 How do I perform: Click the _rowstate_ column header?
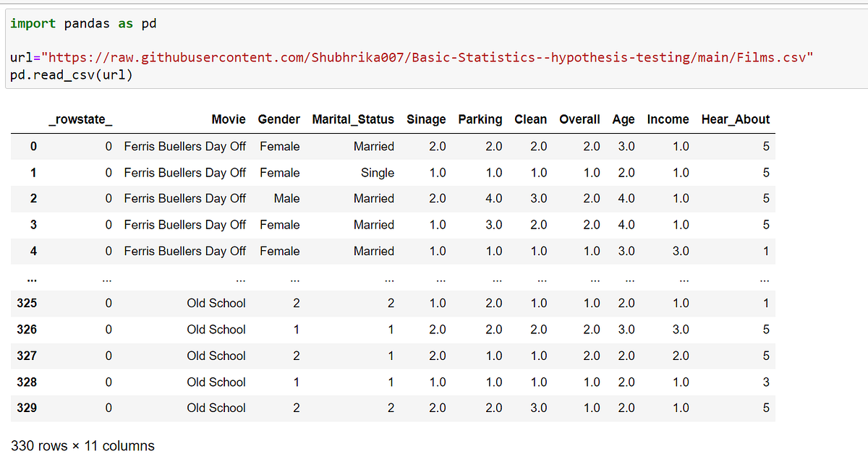point(80,119)
